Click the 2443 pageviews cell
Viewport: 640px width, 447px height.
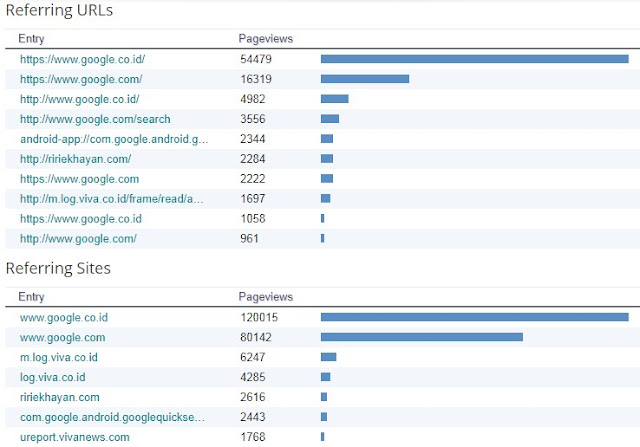coord(253,417)
